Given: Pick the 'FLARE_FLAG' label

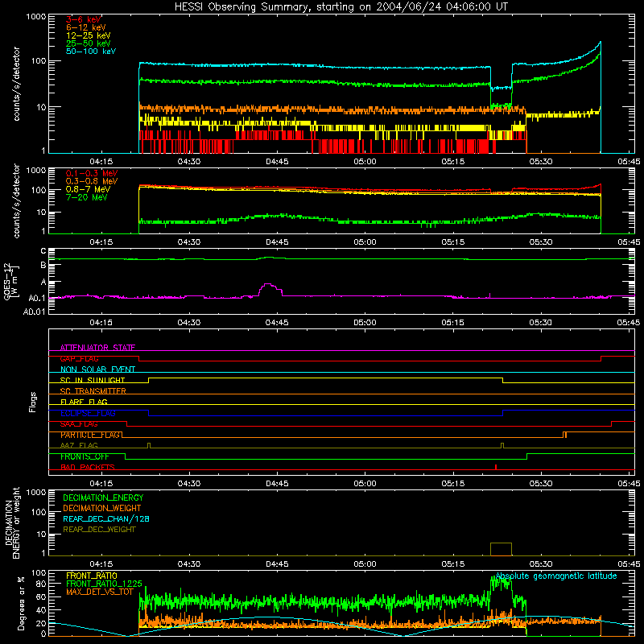Looking at the screenshot, I should pos(84,402).
